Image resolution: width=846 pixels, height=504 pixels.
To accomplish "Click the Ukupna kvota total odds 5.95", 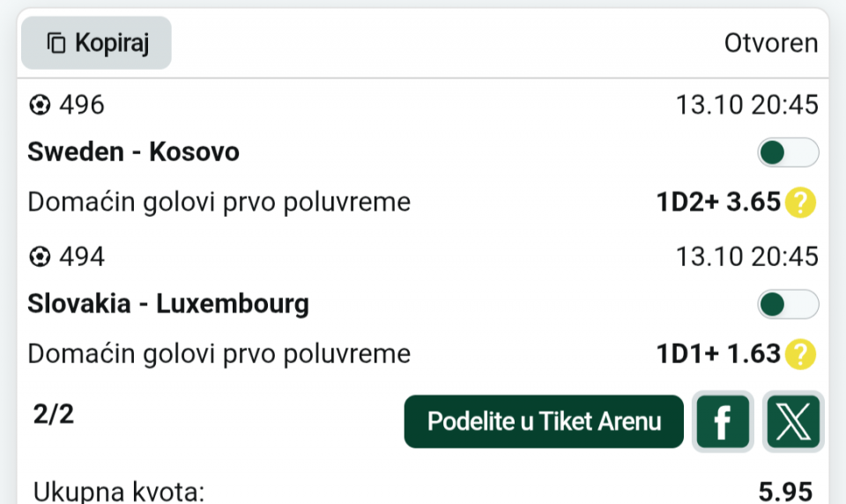I will click(784, 492).
